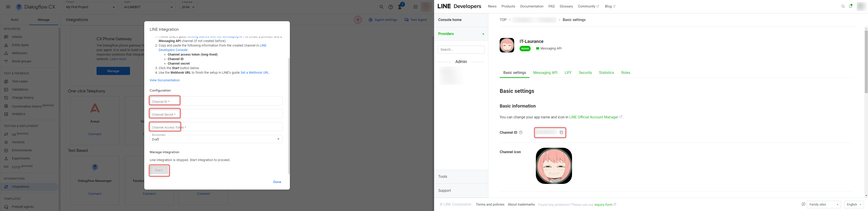Click the Channel Secret input field
868x211 pixels.
point(216,114)
